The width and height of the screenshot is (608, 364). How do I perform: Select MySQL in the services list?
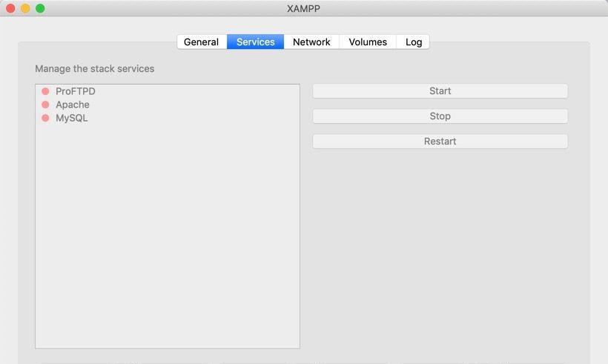[x=168, y=118]
